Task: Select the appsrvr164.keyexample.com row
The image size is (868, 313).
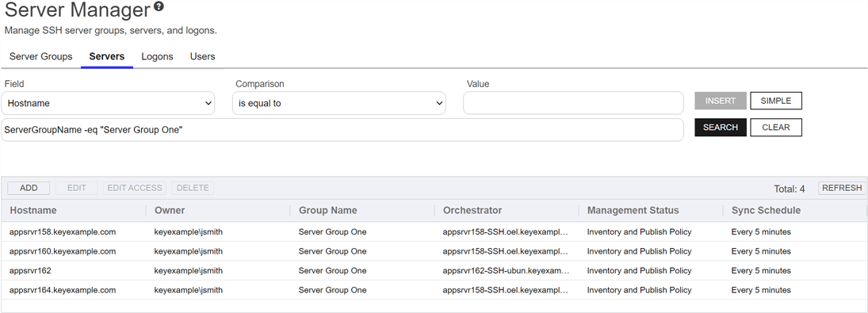Action: (x=434, y=290)
